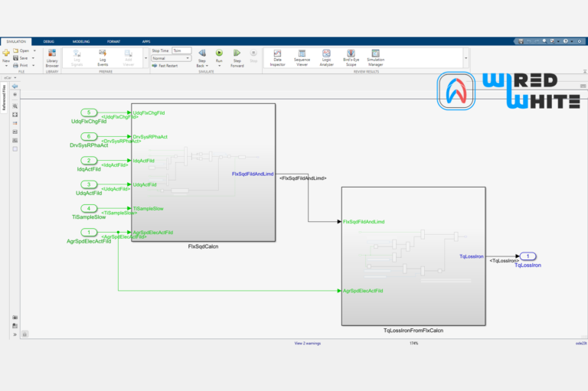Click the <TqLossIron> signal label
Image resolution: width=588 pixels, height=391 pixels.
(x=504, y=261)
